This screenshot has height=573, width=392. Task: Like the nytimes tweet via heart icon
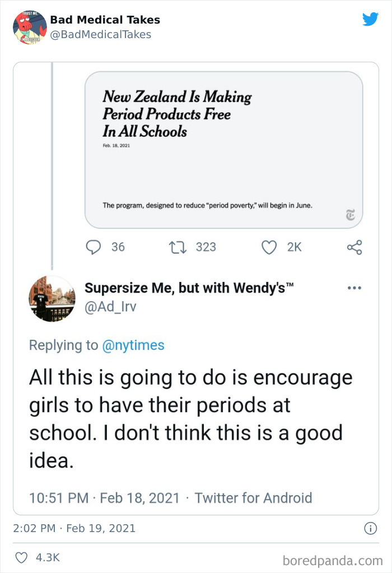[x=269, y=247]
